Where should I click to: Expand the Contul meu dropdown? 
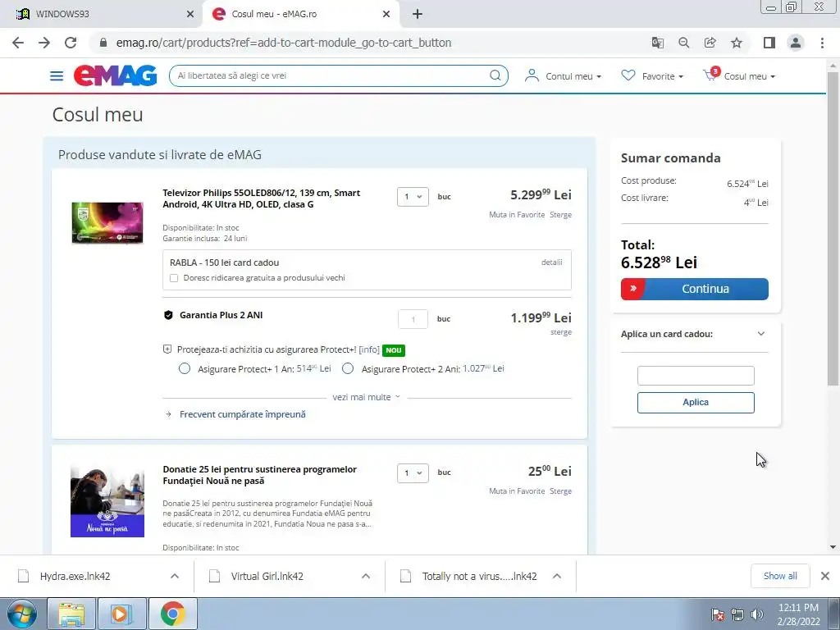coord(598,76)
